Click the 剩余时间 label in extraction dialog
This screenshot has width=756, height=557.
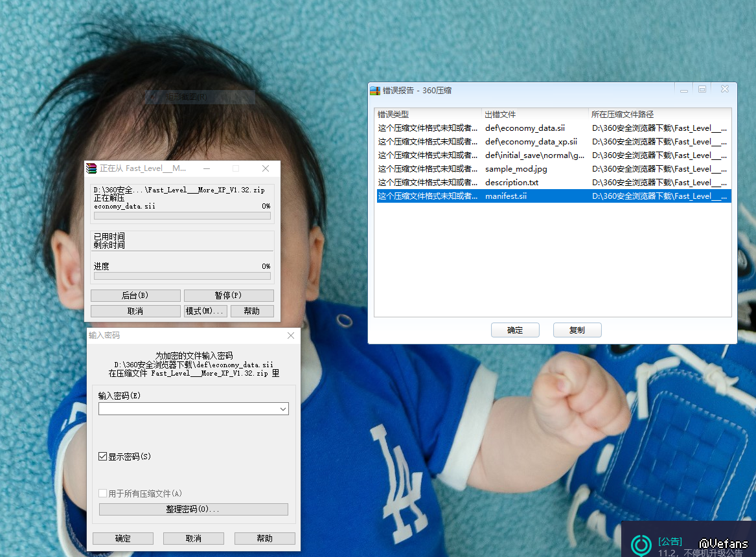(x=109, y=245)
